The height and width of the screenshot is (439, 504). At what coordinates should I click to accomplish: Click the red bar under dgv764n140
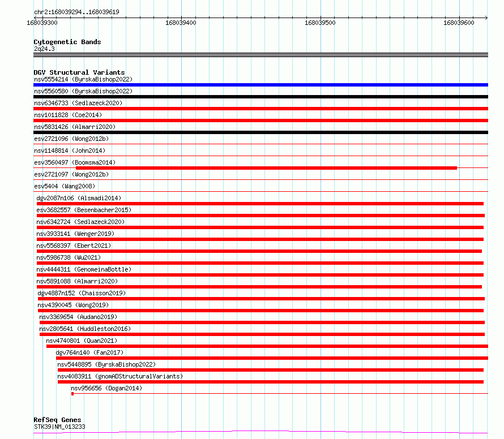pyautogui.click(x=272, y=358)
